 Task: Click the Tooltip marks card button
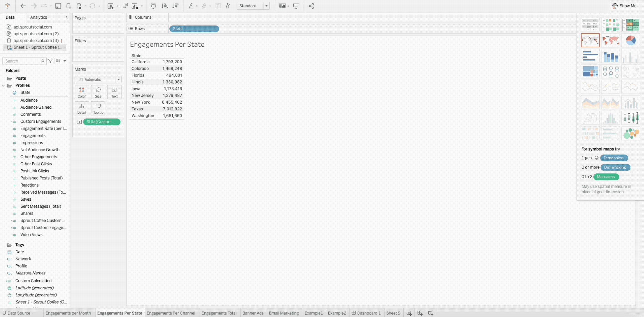coord(98,109)
